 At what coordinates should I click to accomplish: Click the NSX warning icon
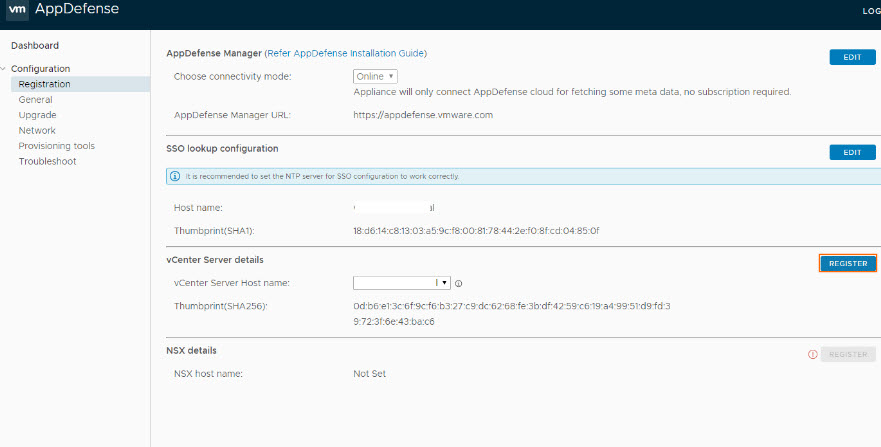click(812, 355)
